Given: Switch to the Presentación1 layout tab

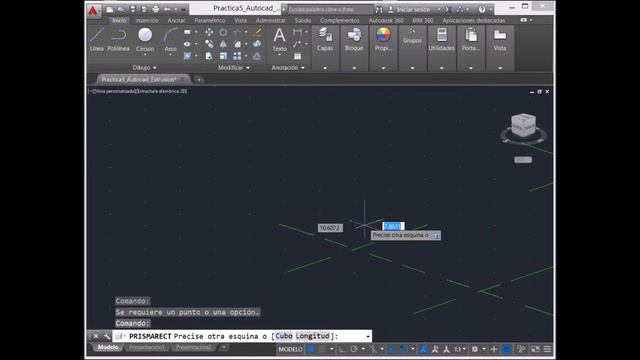Looking at the screenshot, I should (x=147, y=347).
